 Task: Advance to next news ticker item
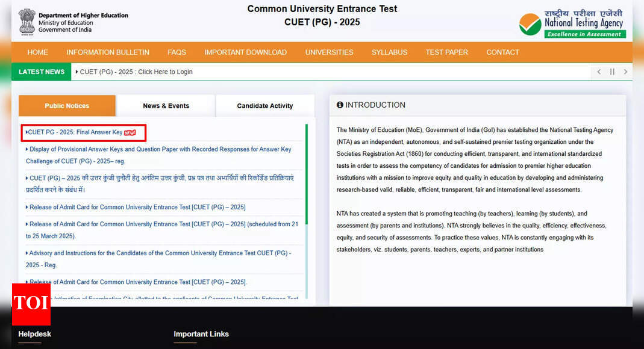click(x=625, y=72)
